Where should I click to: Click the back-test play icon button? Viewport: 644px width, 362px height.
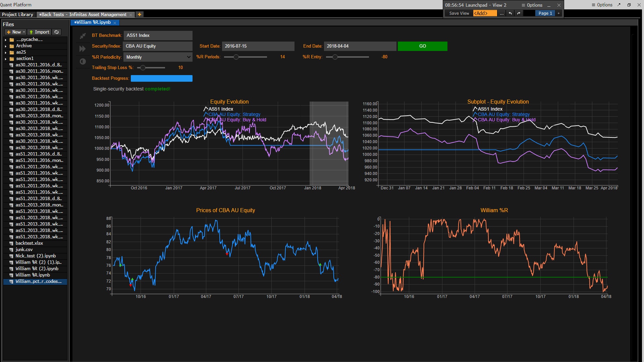coord(82,48)
